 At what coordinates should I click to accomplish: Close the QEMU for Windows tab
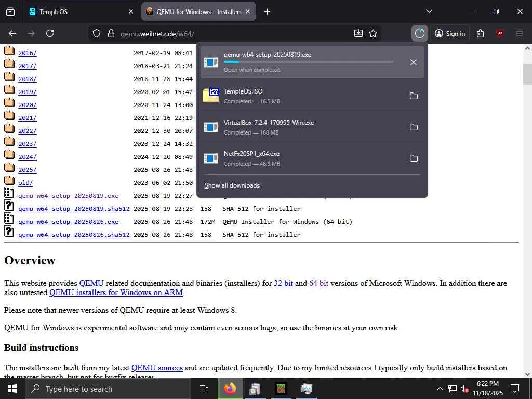click(x=248, y=11)
